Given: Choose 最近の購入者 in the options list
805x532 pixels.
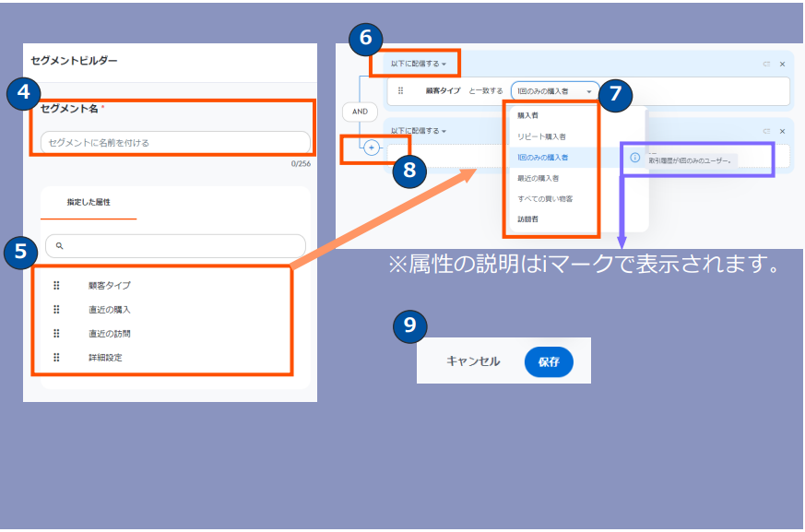Looking at the screenshot, I should click(538, 178).
